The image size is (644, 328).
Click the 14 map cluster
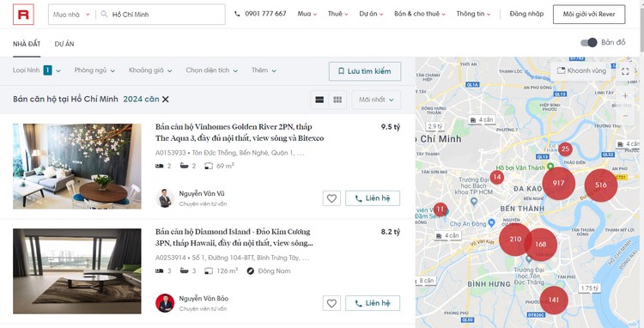coord(497,178)
